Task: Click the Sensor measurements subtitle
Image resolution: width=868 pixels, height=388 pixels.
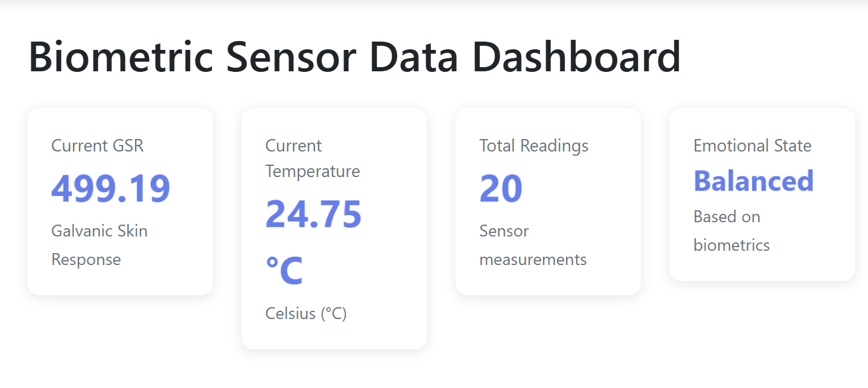Action: pyautogui.click(x=533, y=245)
